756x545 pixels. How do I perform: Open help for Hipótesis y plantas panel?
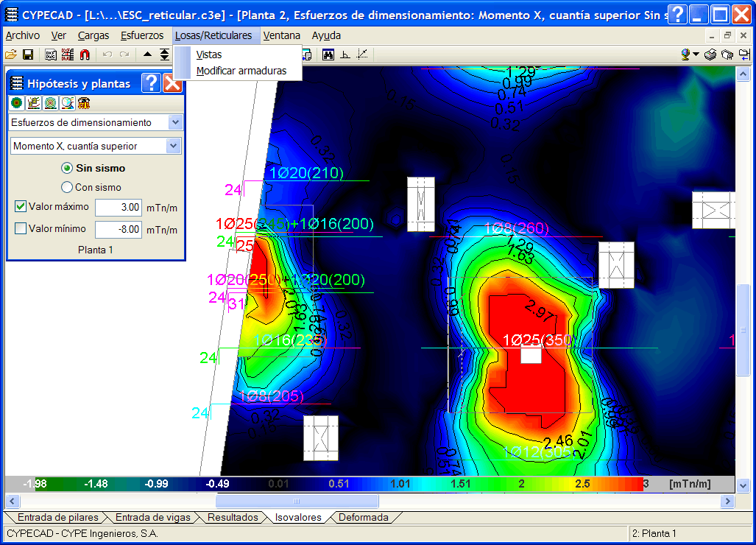pos(150,83)
